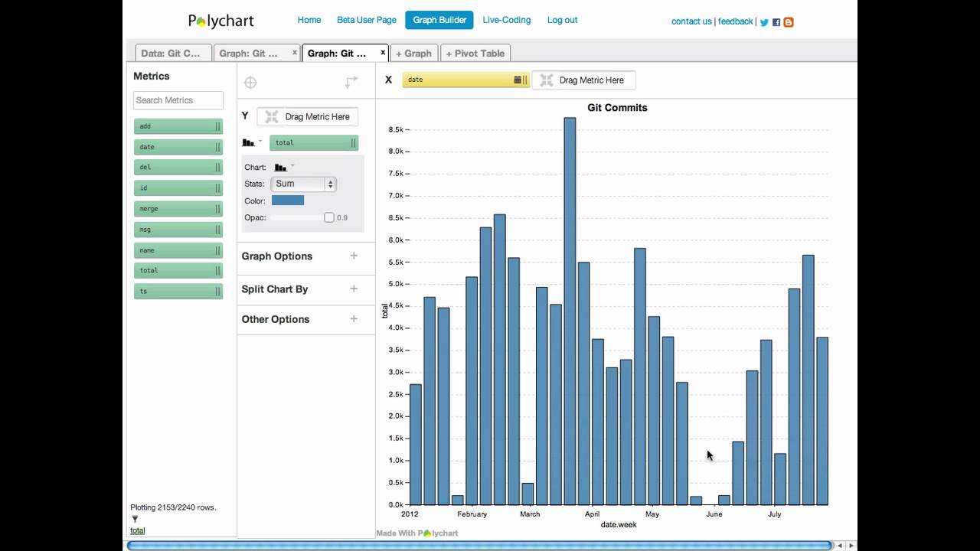Expand Other Options section

pyautogui.click(x=354, y=318)
